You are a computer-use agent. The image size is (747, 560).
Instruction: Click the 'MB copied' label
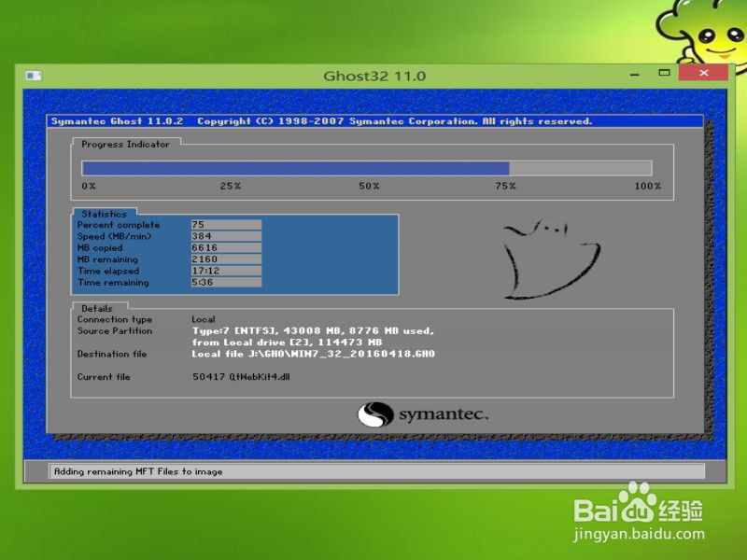click(100, 248)
